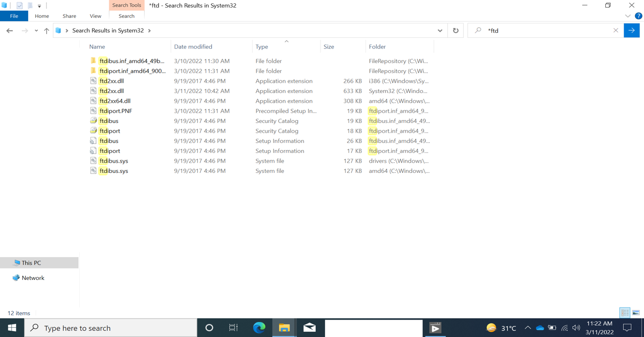The image size is (644, 337).
Task: Select the ftdibus.sys system file
Action: pyautogui.click(x=113, y=160)
